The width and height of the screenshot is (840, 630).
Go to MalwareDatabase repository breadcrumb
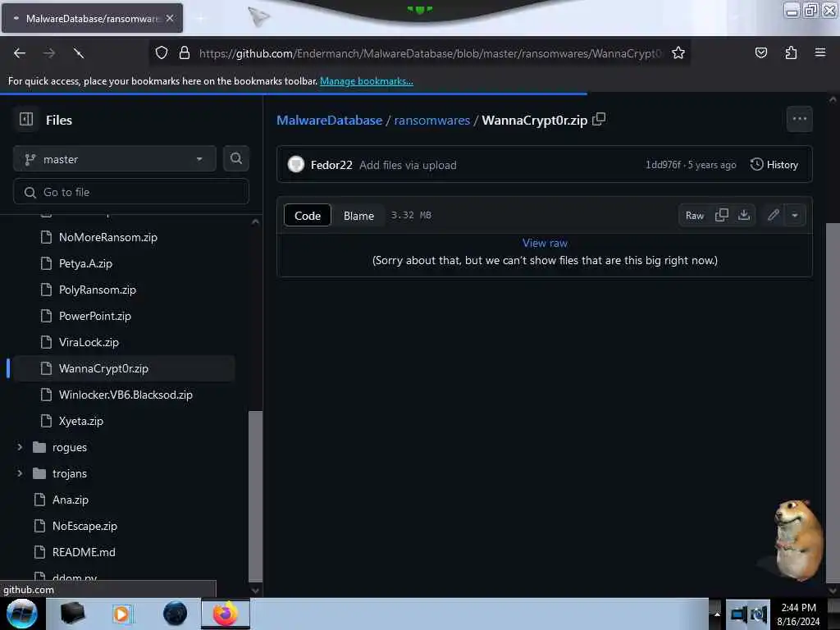330,120
